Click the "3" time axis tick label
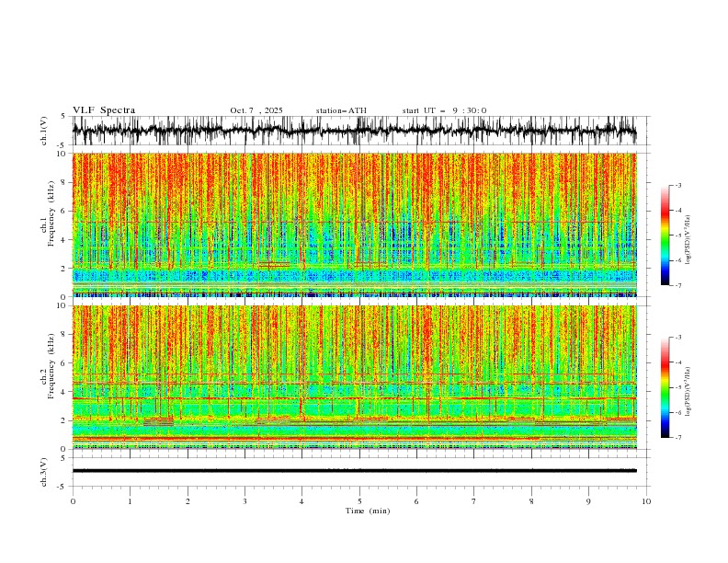The image size is (728, 563). click(x=245, y=501)
